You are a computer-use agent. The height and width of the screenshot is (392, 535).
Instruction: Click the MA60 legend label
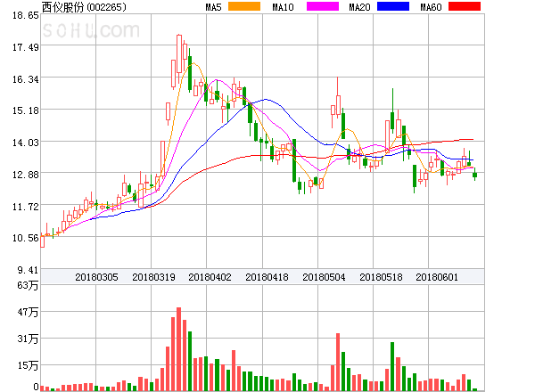pyautogui.click(x=431, y=7)
